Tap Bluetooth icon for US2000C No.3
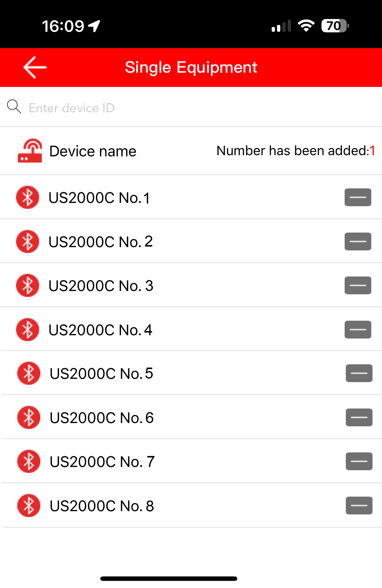 pyautogui.click(x=28, y=285)
